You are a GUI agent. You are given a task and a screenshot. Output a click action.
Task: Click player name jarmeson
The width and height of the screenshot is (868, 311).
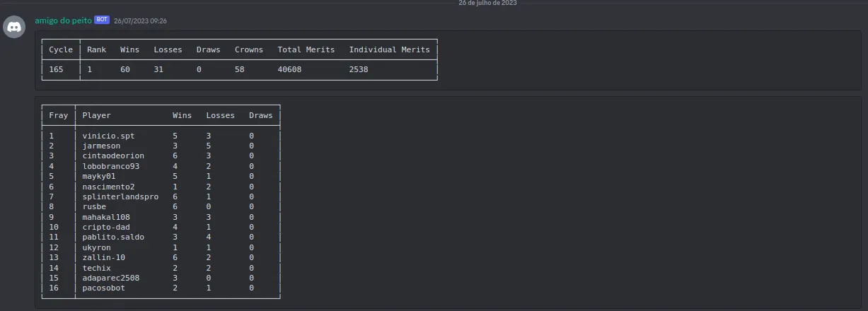(101, 146)
